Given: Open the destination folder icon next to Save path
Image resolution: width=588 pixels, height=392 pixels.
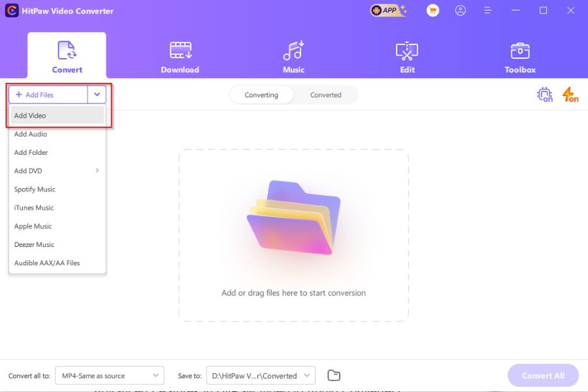Looking at the screenshot, I should 334,375.
